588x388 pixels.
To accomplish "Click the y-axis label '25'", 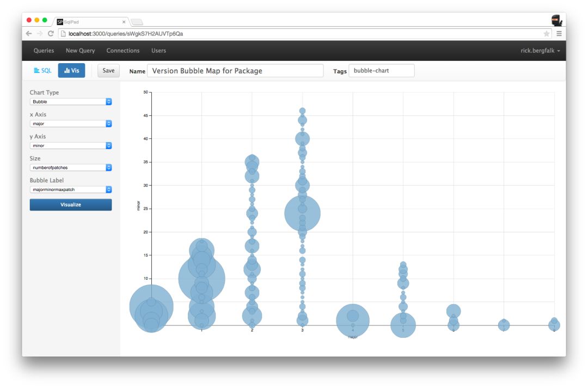I will [145, 209].
